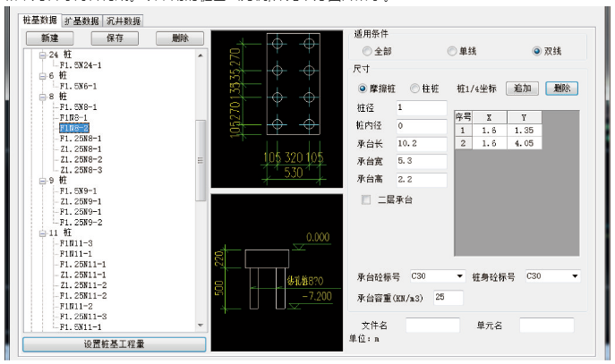Click the 承台高 input field

point(422,180)
